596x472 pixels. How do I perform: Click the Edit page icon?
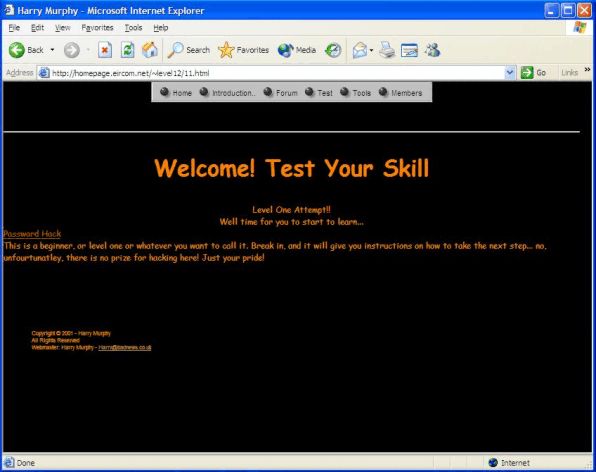(409, 50)
